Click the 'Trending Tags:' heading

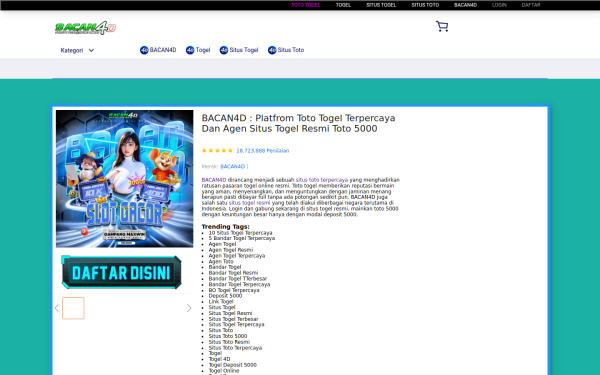click(x=225, y=227)
